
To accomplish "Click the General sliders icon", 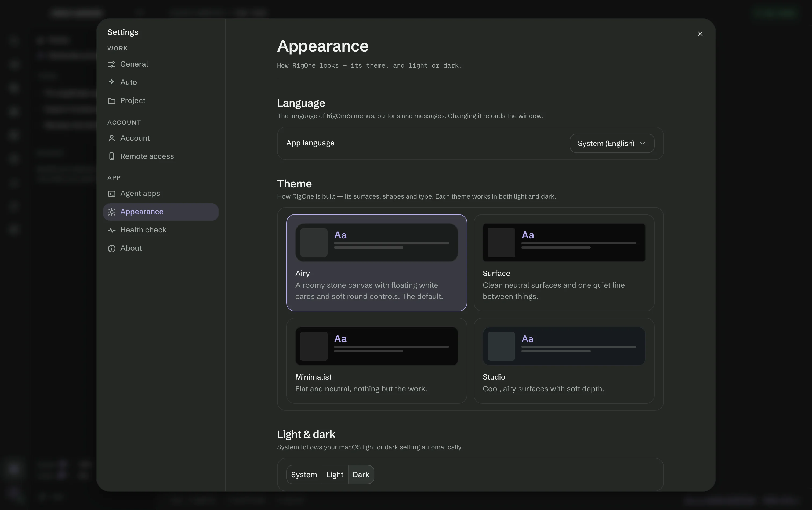I will click(x=112, y=64).
